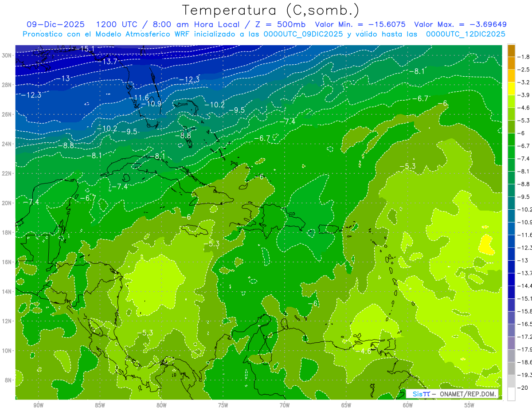Click the 70W longitude axis label
532x411 pixels.
click(285, 405)
